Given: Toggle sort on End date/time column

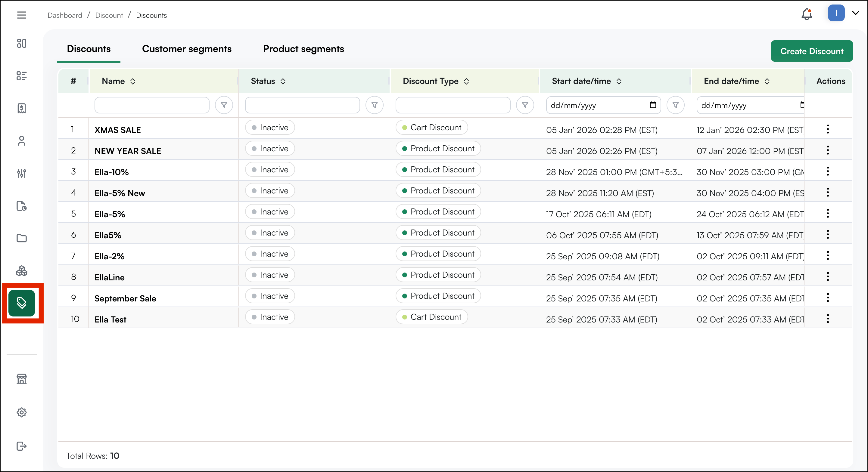Looking at the screenshot, I should click(x=767, y=82).
